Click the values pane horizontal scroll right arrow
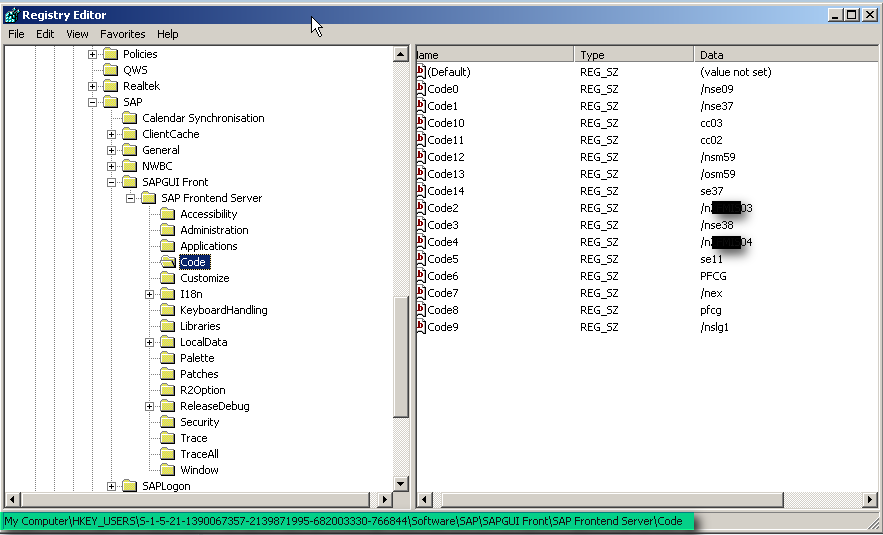 pos(871,499)
